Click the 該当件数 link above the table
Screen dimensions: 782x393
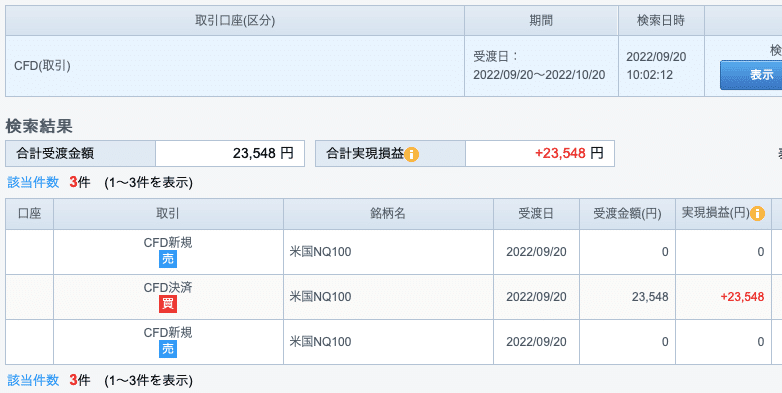click(33, 183)
